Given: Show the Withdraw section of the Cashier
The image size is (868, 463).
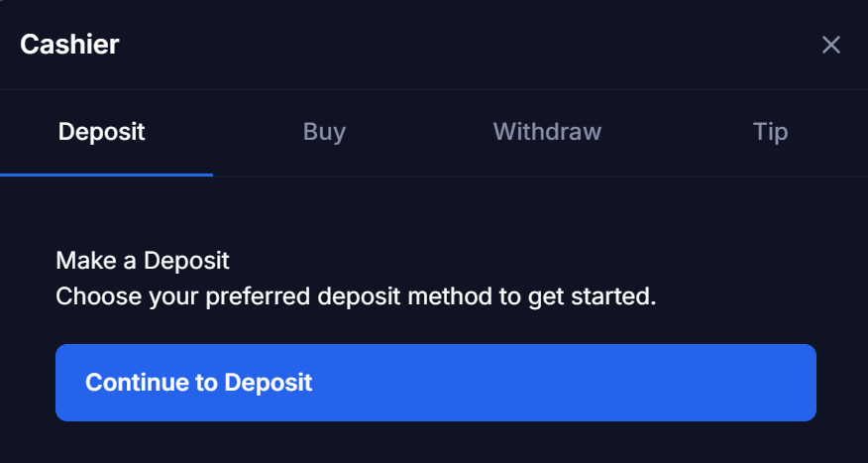Looking at the screenshot, I should click(547, 132).
